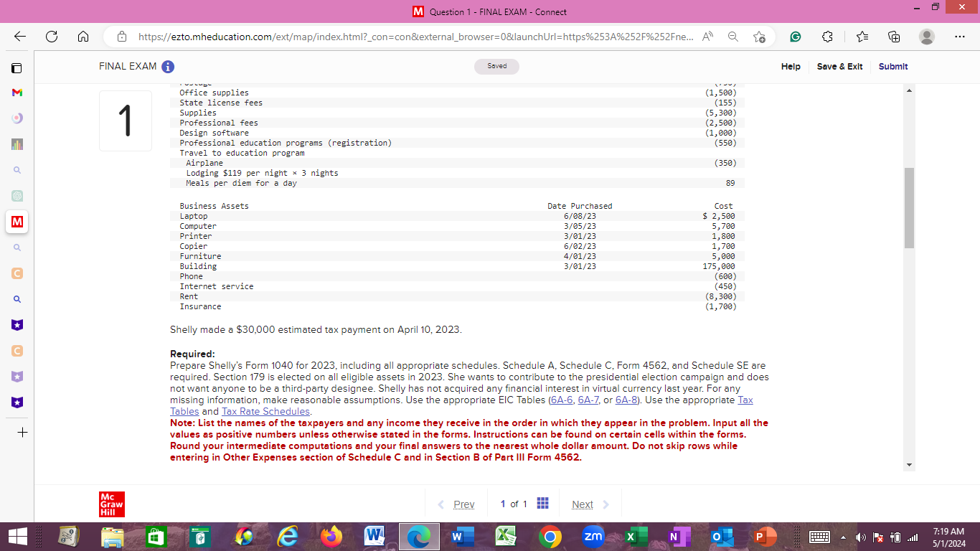Click the Grammarly extension icon
This screenshot has width=980, height=551.
[x=796, y=36]
